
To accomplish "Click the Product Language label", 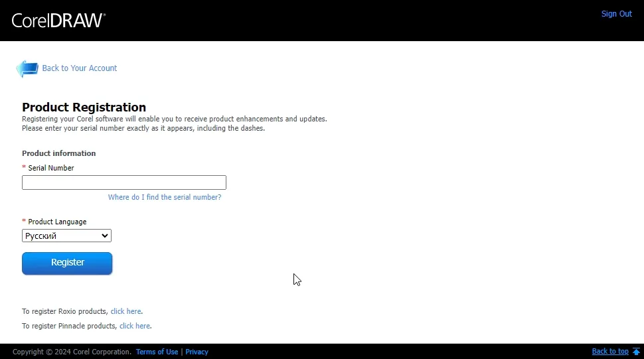I will click(x=57, y=222).
